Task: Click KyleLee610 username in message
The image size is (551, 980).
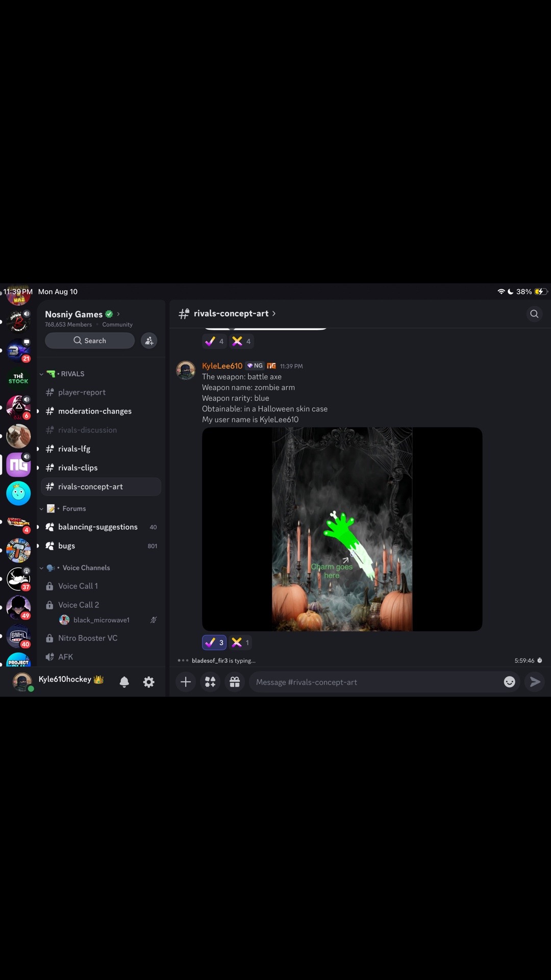Action: point(222,366)
